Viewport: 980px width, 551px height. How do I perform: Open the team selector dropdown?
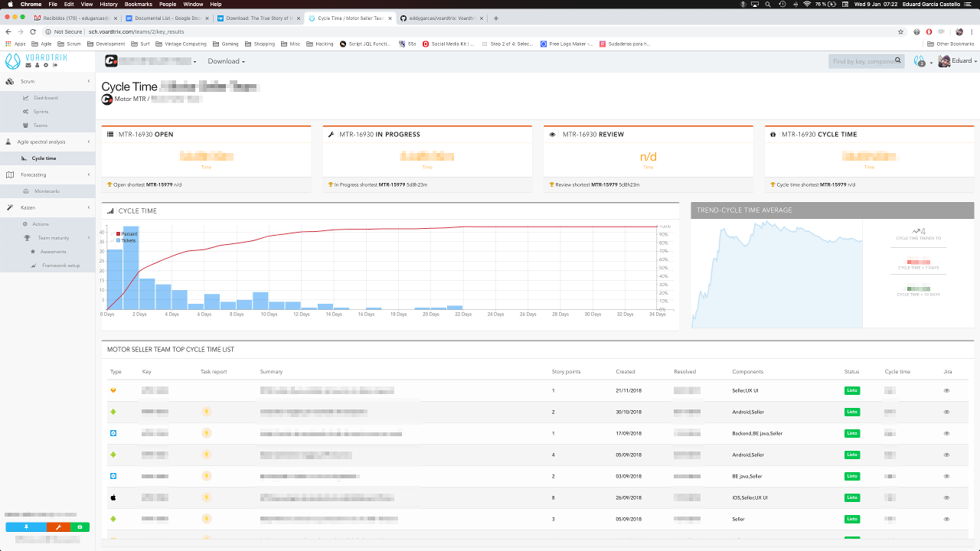pyautogui.click(x=150, y=61)
